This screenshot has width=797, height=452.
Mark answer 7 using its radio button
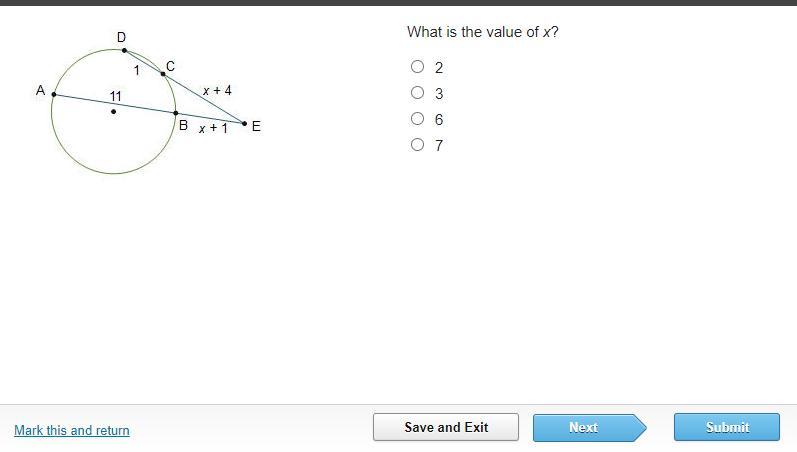click(417, 144)
